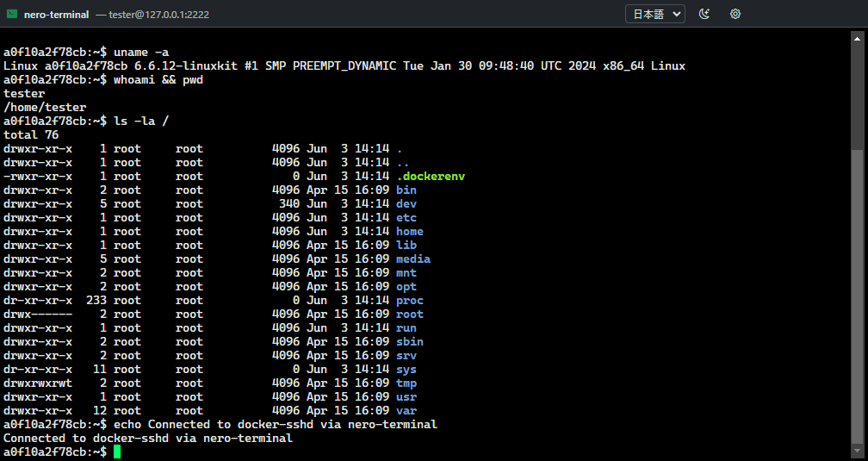The height and width of the screenshot is (461, 868).
Task: Click the 'ls -la /' command text
Action: pyautogui.click(x=141, y=121)
